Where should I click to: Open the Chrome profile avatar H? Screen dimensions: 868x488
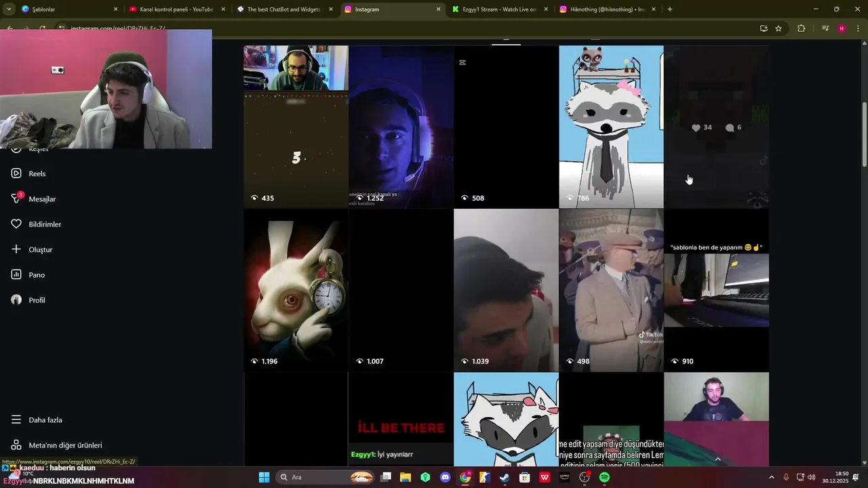tap(842, 28)
